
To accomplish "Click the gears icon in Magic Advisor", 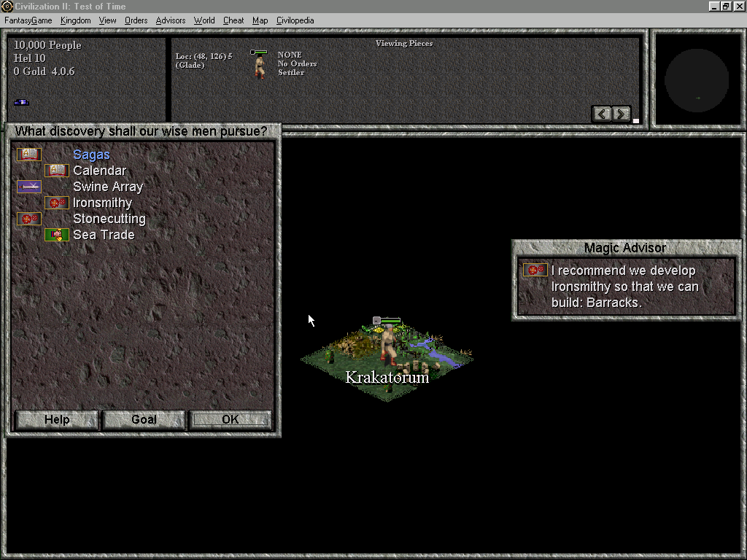I will tap(535, 270).
